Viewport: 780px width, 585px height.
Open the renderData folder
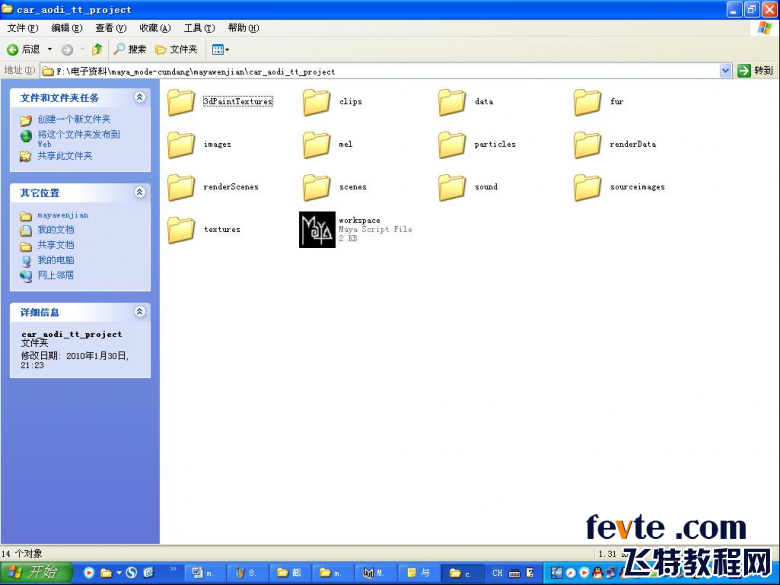tap(615, 145)
